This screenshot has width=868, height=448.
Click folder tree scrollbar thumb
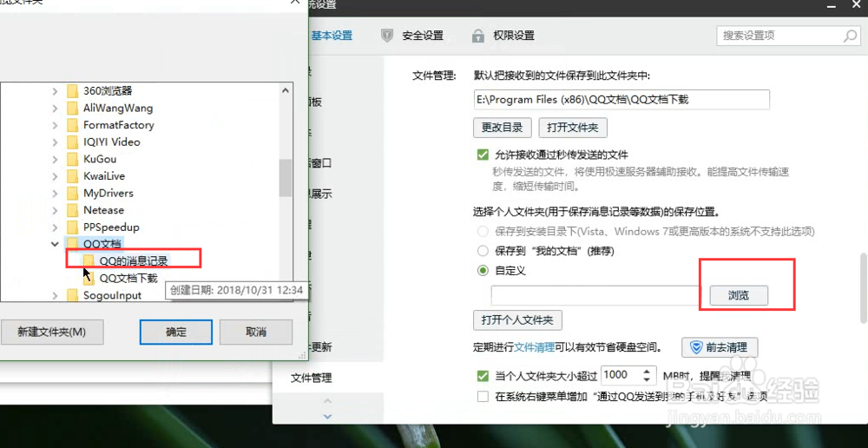pyautogui.click(x=285, y=178)
